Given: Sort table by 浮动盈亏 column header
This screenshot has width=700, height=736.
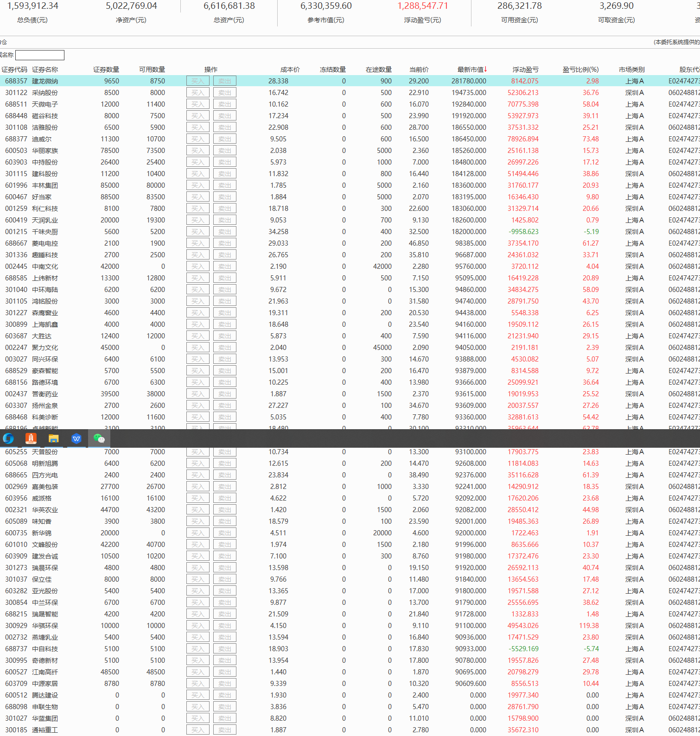Looking at the screenshot, I should pyautogui.click(x=525, y=70).
